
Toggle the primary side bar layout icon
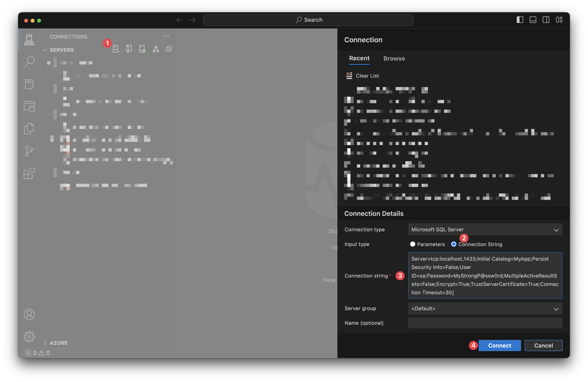[520, 20]
